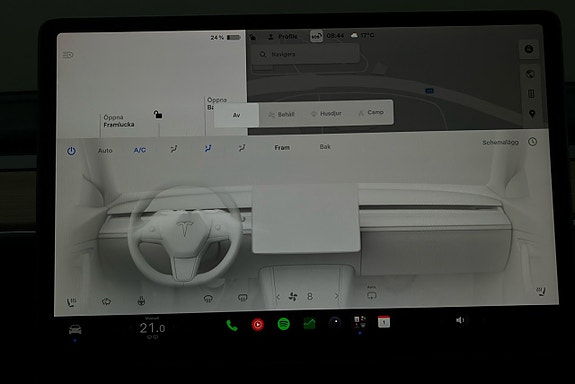Toggle front windshield defrost icon
The height and width of the screenshot is (384, 575).
point(208,299)
